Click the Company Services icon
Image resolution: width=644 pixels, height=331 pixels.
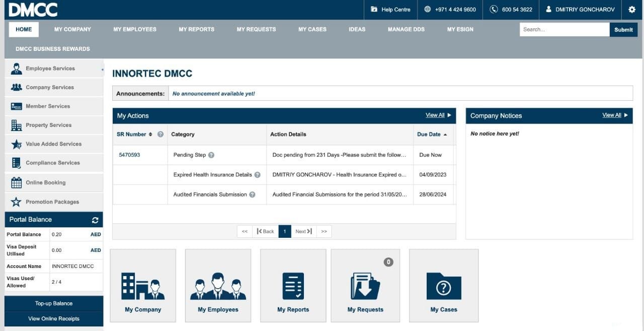tap(17, 87)
